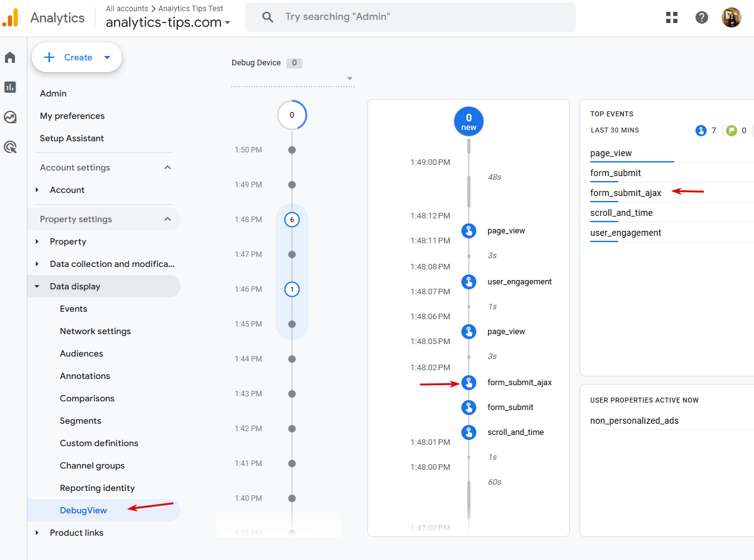Open the user profile avatar
This screenshot has height=560, width=754.
tap(732, 17)
